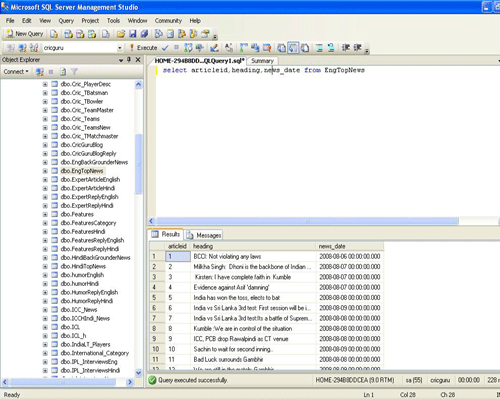Expand the dbo.HindiTopNews table node
This screenshot has width=500, height=400.
(x=45, y=266)
